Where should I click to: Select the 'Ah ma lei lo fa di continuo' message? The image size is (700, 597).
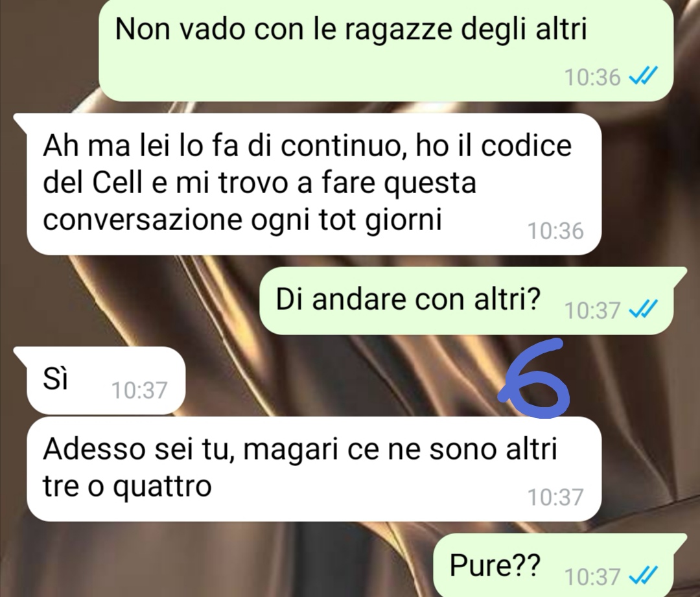tap(314, 184)
